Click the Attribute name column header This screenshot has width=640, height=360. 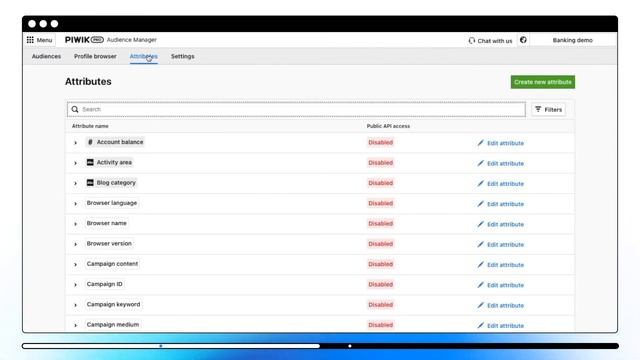tap(90, 126)
